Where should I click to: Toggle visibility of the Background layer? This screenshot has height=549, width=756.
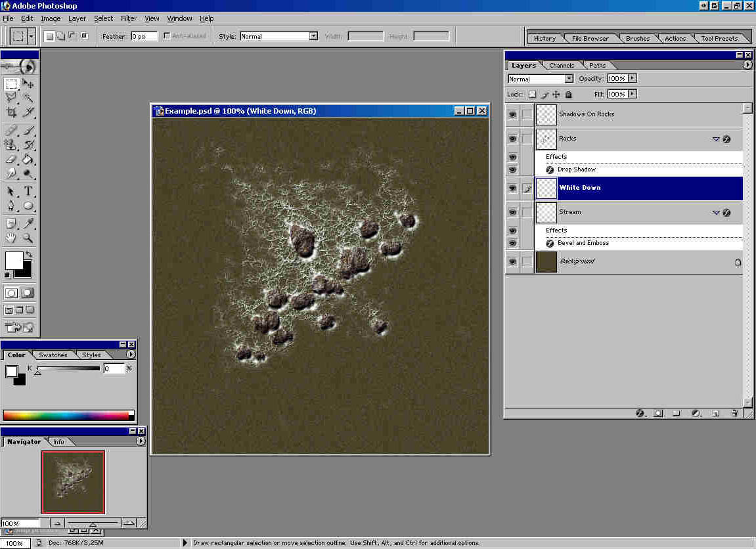click(512, 262)
